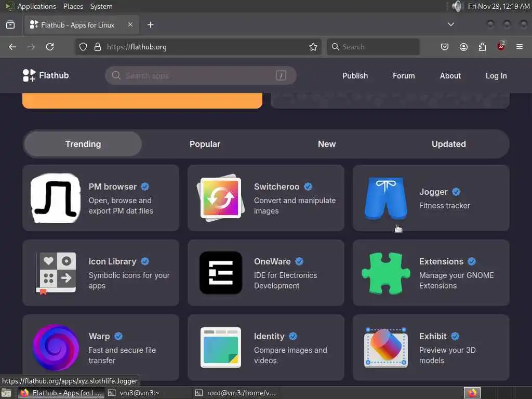Open the Forum link
Image resolution: width=532 pixels, height=399 pixels.
tap(404, 76)
